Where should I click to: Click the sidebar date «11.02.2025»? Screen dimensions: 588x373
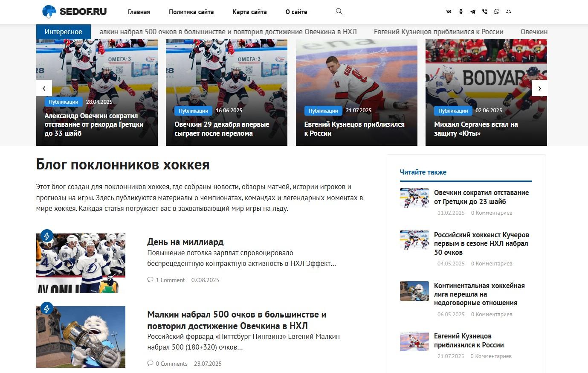(451, 213)
